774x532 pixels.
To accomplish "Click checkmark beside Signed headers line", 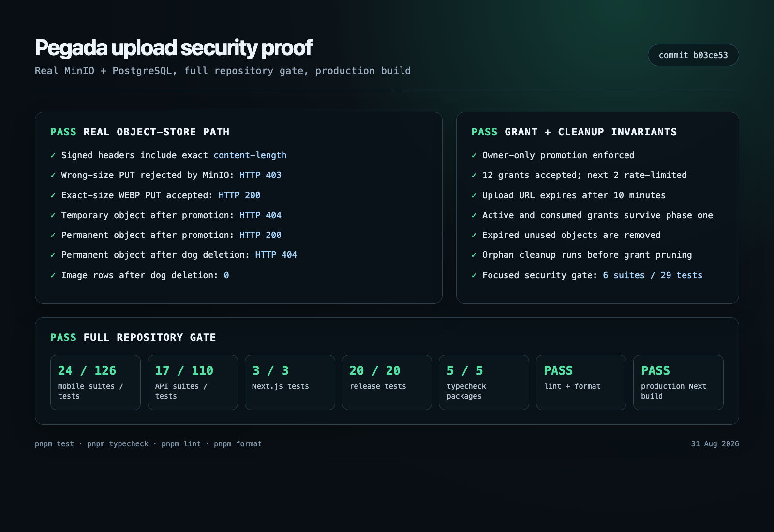I will pyautogui.click(x=53, y=155).
